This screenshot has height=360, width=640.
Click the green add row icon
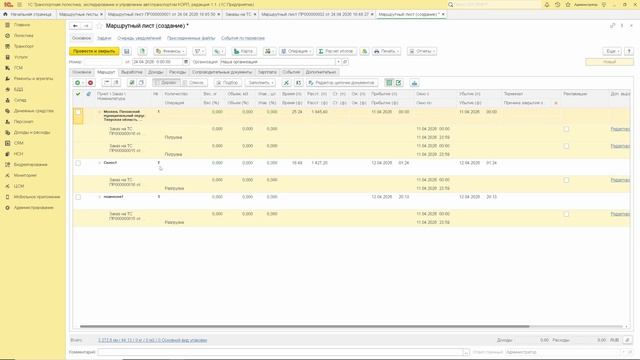click(77, 83)
